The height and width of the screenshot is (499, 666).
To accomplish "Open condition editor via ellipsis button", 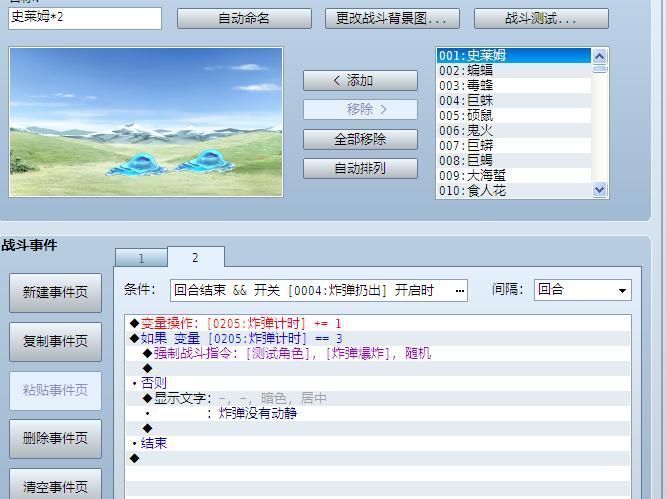I will tap(459, 291).
